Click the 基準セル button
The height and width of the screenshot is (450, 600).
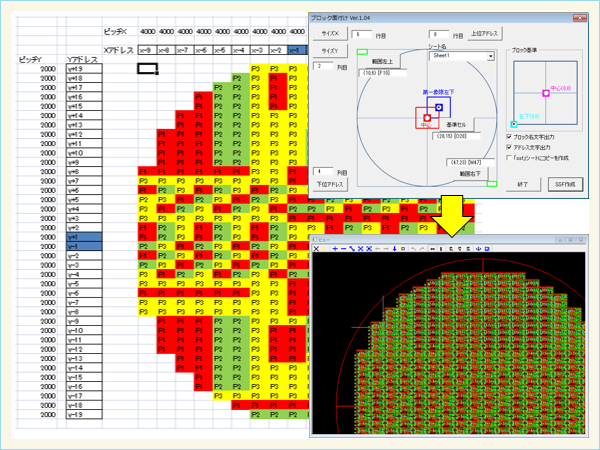point(457,124)
